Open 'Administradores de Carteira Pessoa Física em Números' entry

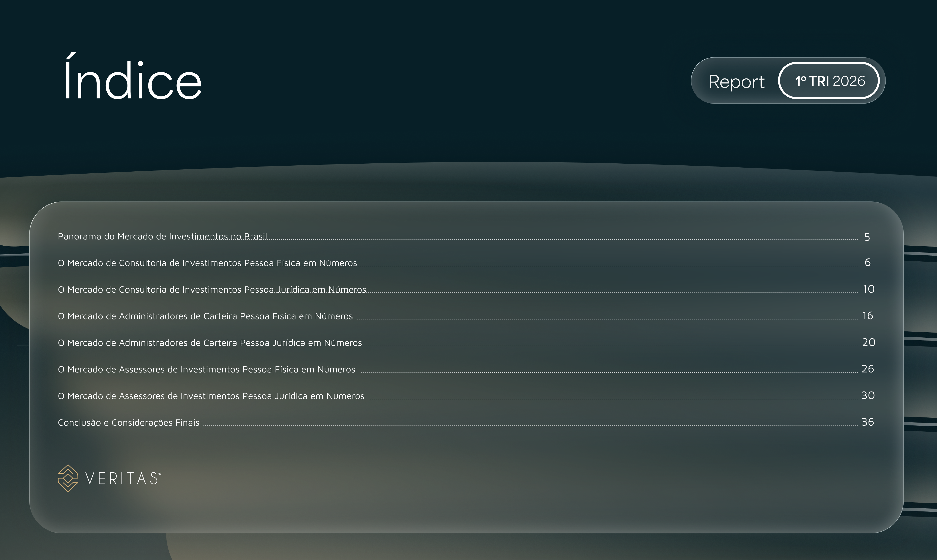pyautogui.click(x=205, y=316)
